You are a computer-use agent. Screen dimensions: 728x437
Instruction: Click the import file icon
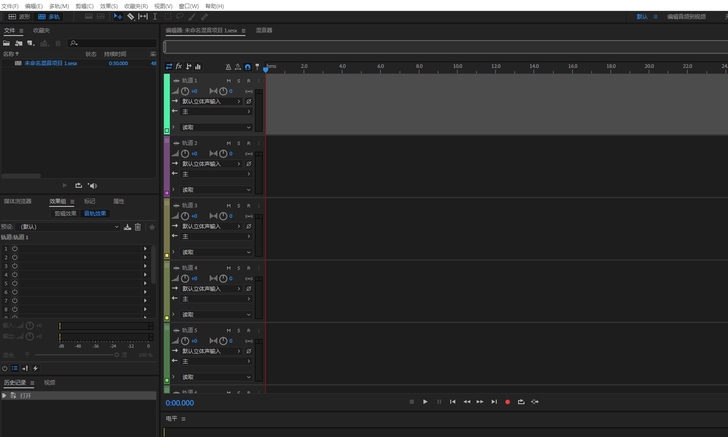tap(19, 43)
